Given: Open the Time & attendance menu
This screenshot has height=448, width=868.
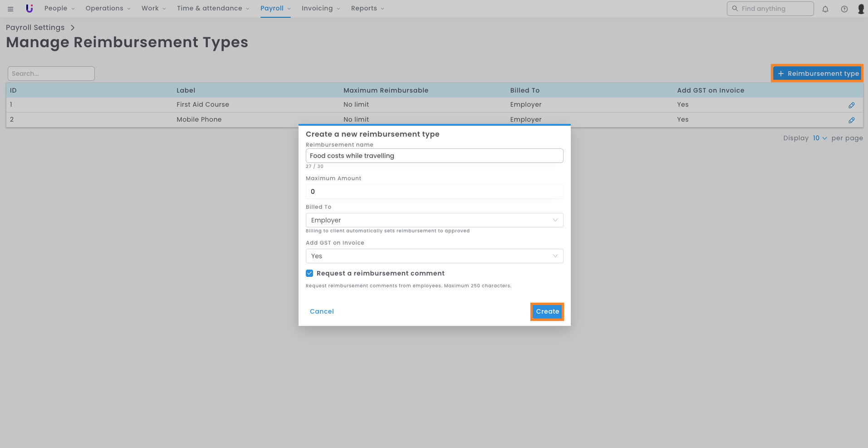Looking at the screenshot, I should (213, 9).
